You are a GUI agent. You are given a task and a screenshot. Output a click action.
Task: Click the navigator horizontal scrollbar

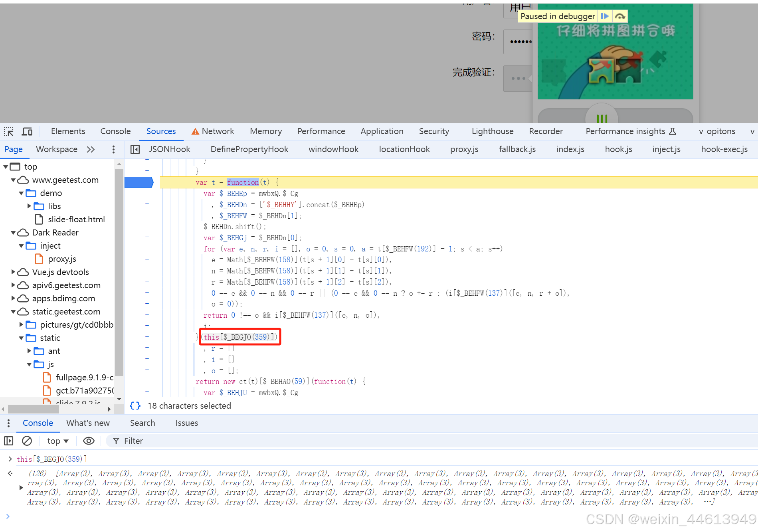(x=33, y=409)
